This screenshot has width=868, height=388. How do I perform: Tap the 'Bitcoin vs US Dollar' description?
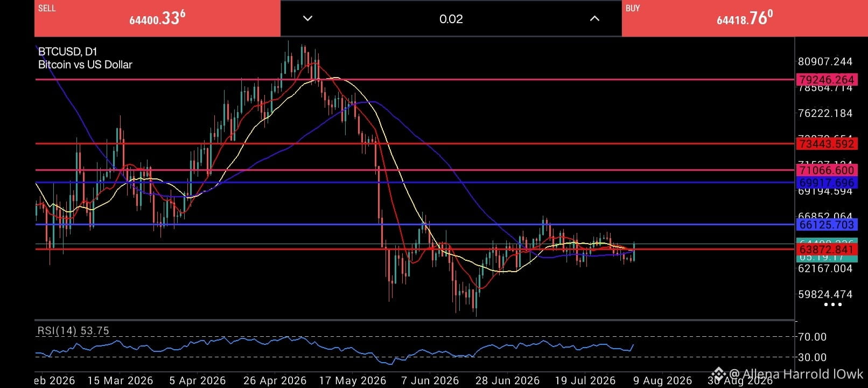coord(85,65)
